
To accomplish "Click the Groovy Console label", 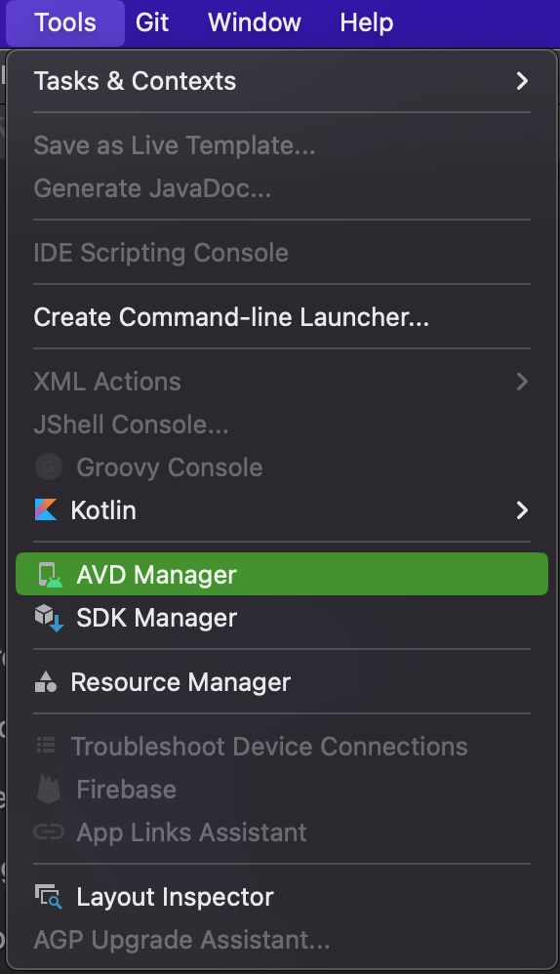I will [170, 467].
